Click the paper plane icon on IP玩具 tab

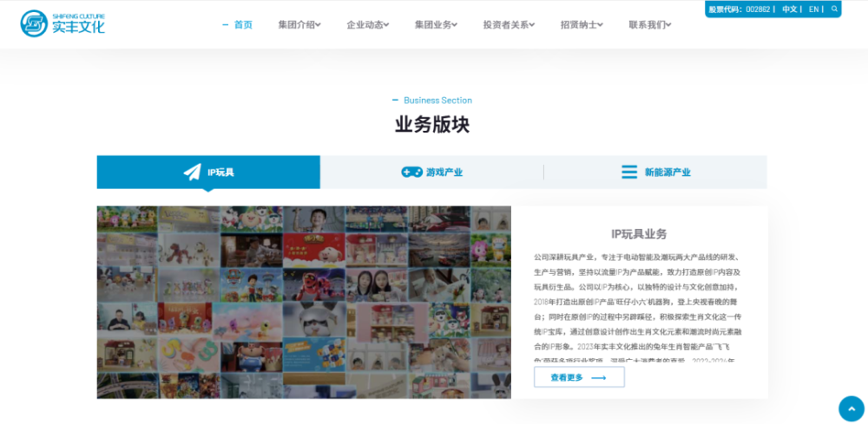pos(192,172)
